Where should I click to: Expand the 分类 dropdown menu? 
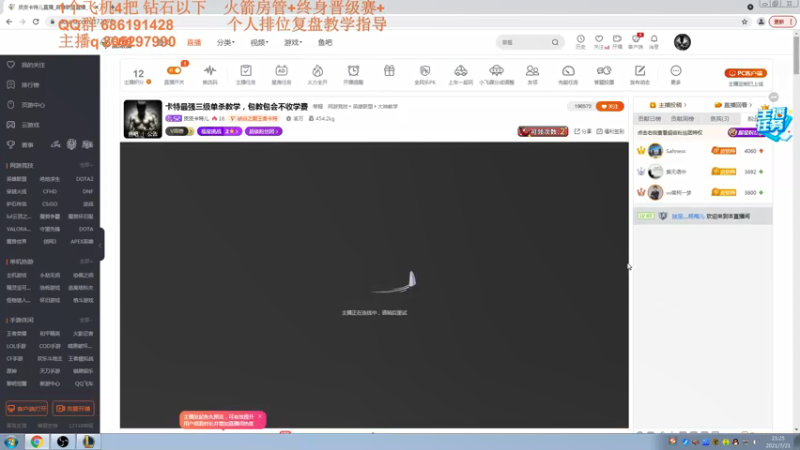(x=226, y=42)
